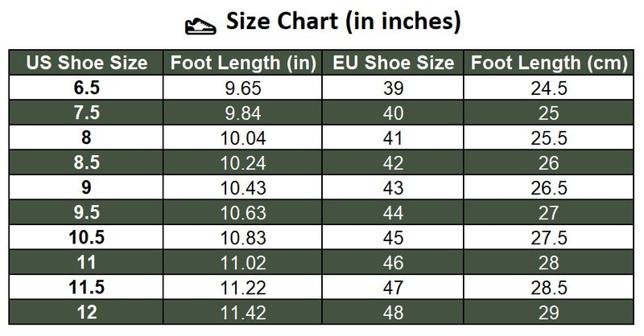Click EU size 47 cell
Image resolution: width=644 pixels, height=336 pixels.
coord(393,288)
